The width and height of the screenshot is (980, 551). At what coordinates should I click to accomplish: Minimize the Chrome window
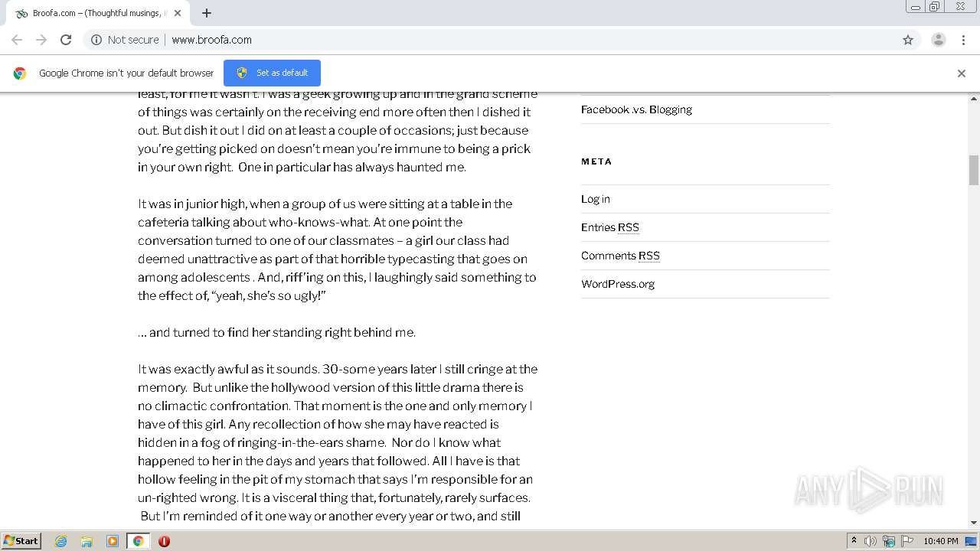[916, 7]
